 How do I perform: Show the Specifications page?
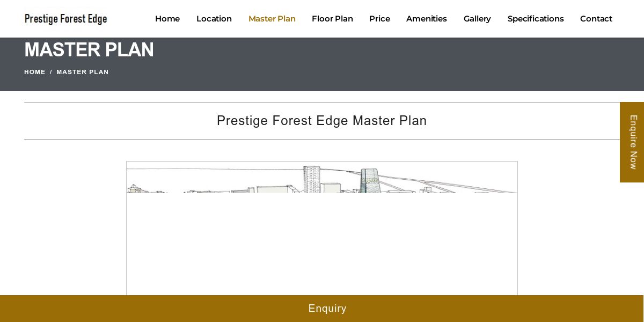pyautogui.click(x=536, y=19)
